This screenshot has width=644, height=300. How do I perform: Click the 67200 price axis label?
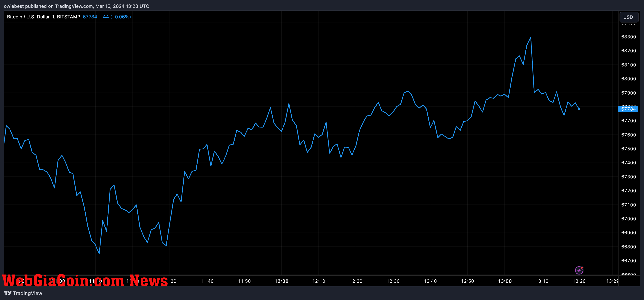(629, 191)
